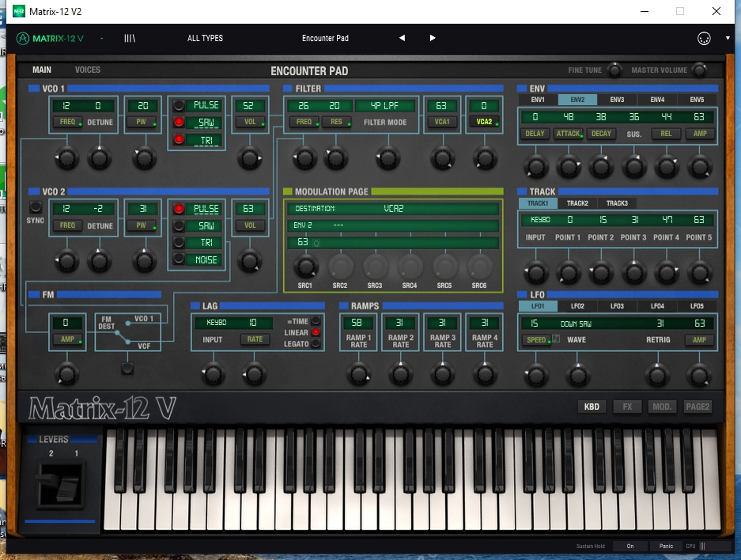Click the envelope ATTACK button

tap(569, 134)
